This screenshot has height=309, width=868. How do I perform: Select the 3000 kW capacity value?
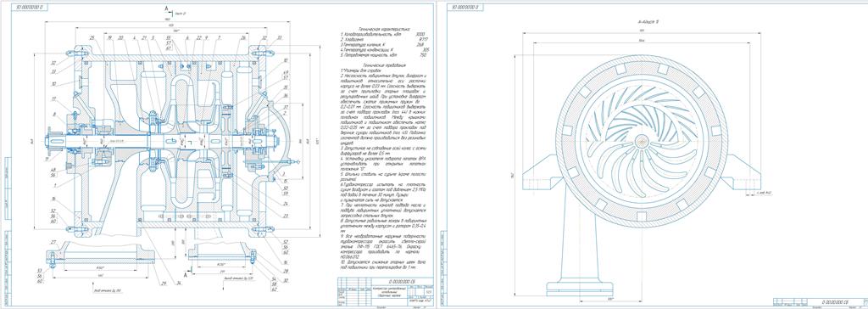click(420, 34)
